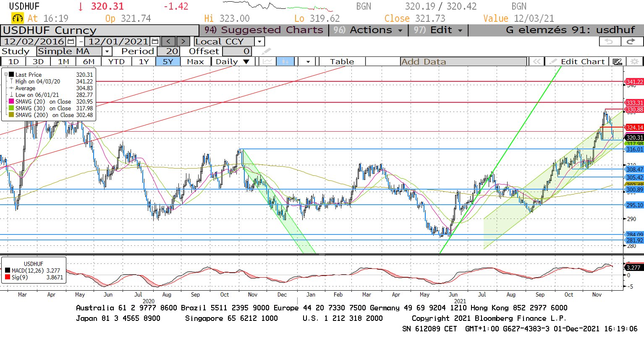Click the Simple MA study field

(x=69, y=52)
